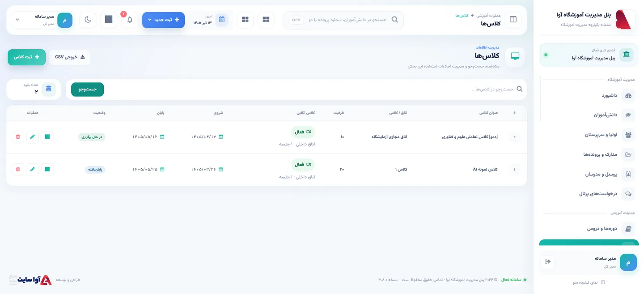Follow the عملیات آموزشی breadcrumb link
The width and height of the screenshot is (644, 294).
pyautogui.click(x=488, y=16)
